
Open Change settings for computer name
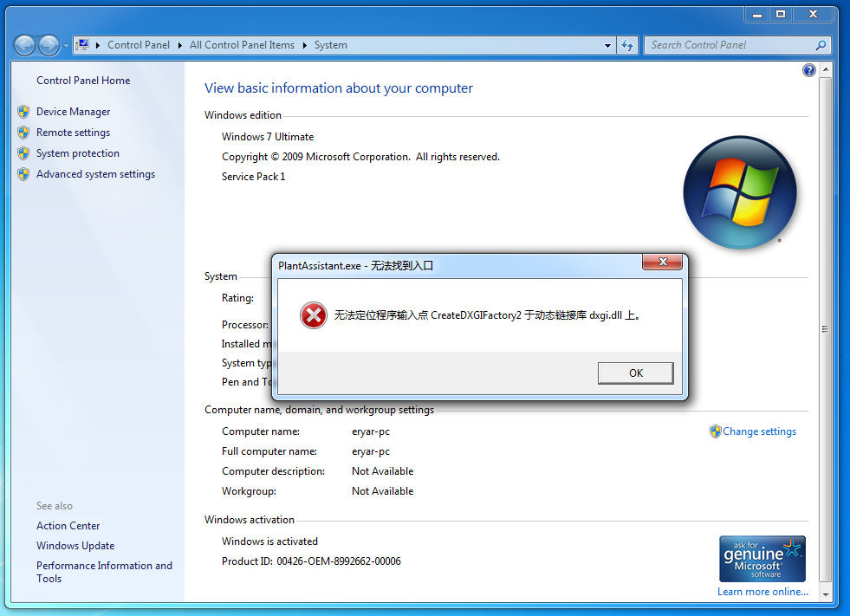point(759,431)
